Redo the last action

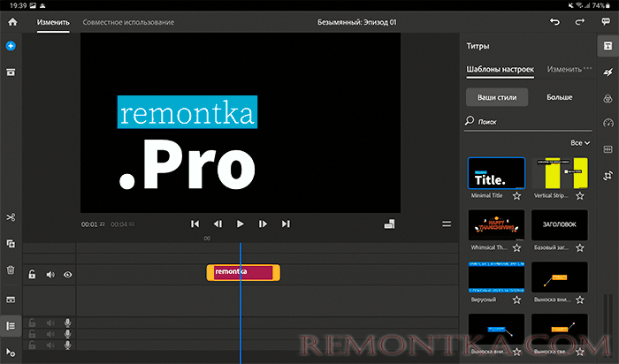(579, 22)
